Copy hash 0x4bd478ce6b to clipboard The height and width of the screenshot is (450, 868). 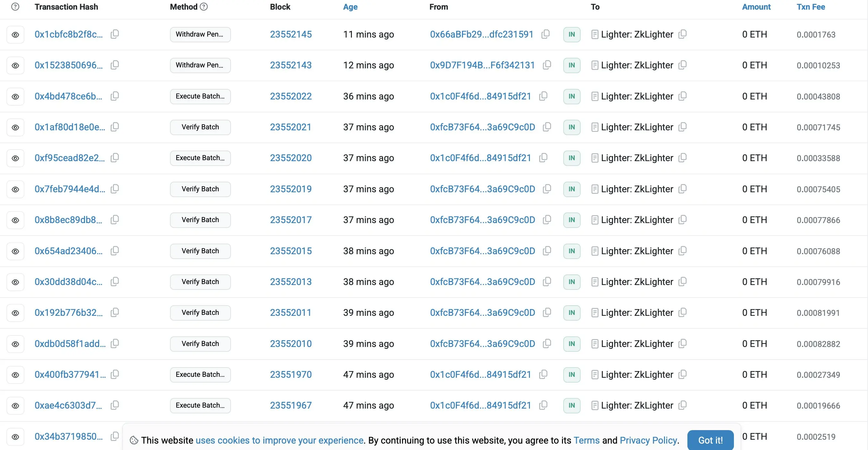coord(115,96)
